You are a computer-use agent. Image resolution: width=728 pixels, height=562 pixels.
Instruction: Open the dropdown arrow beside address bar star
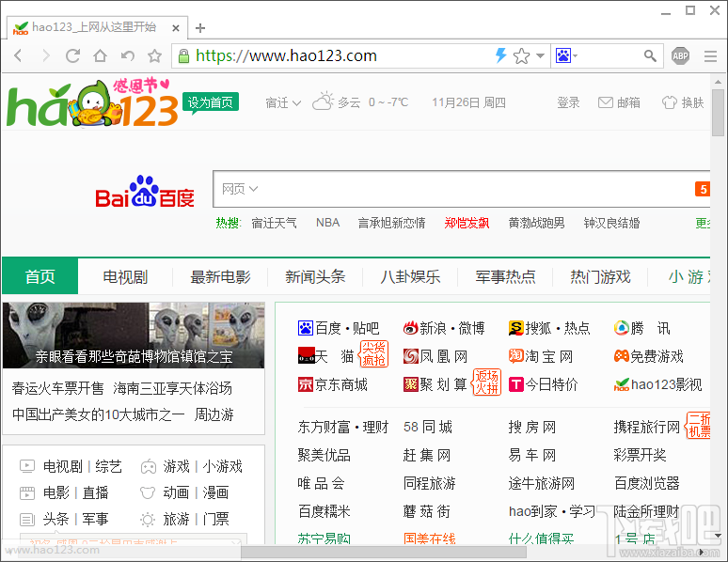coord(540,56)
